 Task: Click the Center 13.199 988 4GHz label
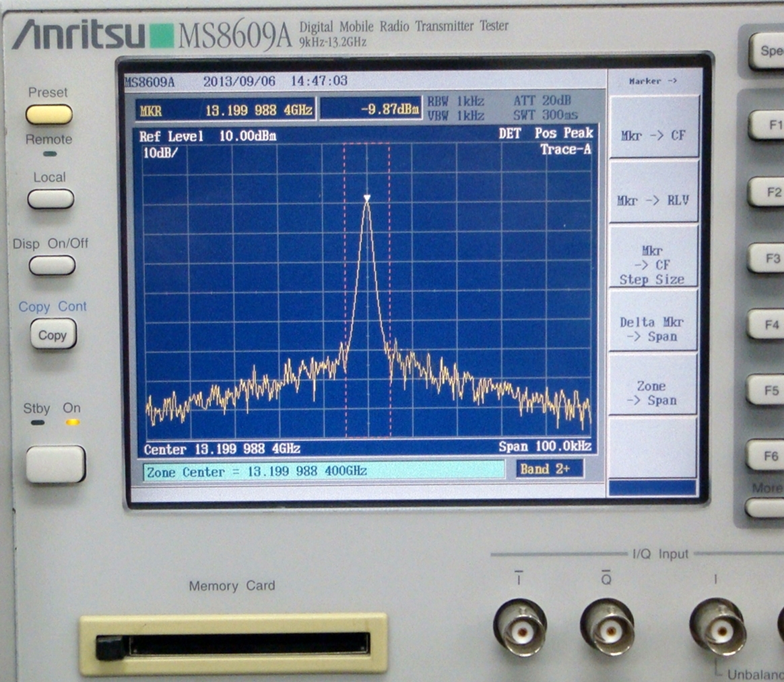pyautogui.click(x=222, y=449)
